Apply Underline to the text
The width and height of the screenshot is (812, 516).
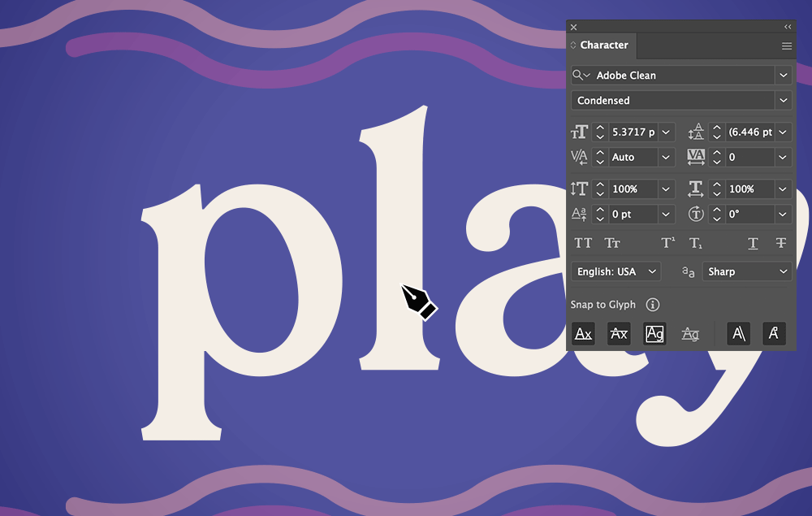click(752, 243)
